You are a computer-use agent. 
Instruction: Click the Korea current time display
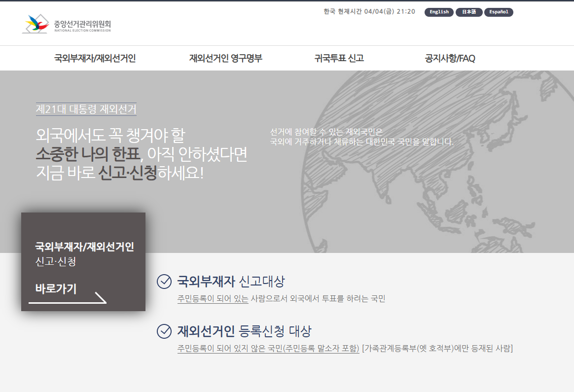click(x=369, y=12)
